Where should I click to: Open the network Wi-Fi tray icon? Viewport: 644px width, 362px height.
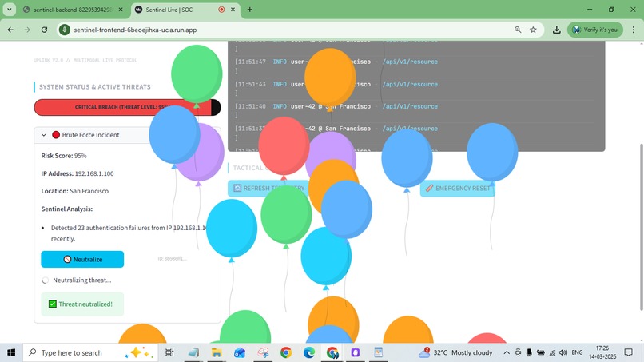pyautogui.click(x=552, y=352)
